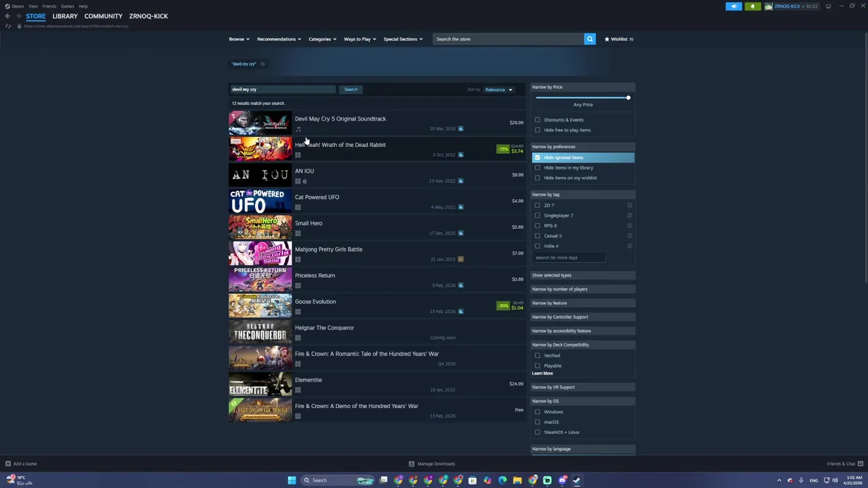Check the RPG tag filter
Image resolution: width=868 pixels, height=488 pixels.
click(538, 226)
